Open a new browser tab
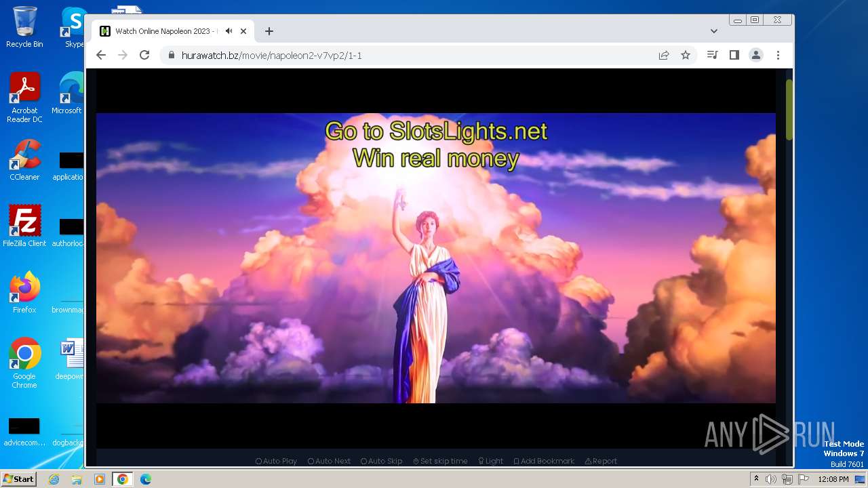 click(269, 31)
